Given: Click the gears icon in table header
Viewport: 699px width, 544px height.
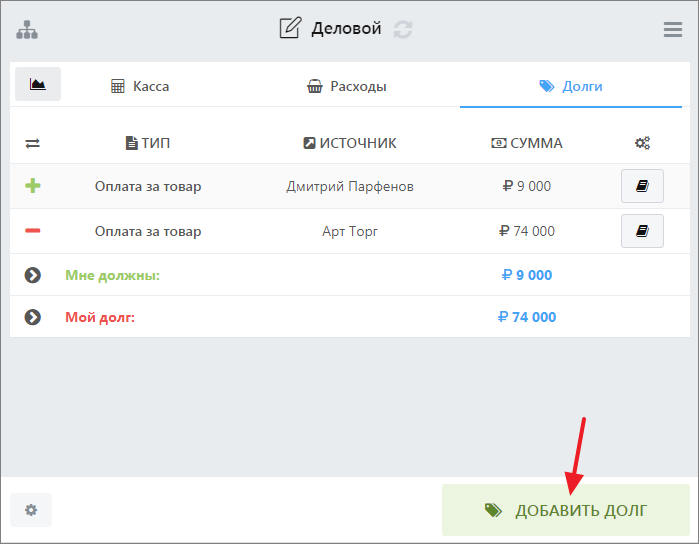Looking at the screenshot, I should click(642, 143).
